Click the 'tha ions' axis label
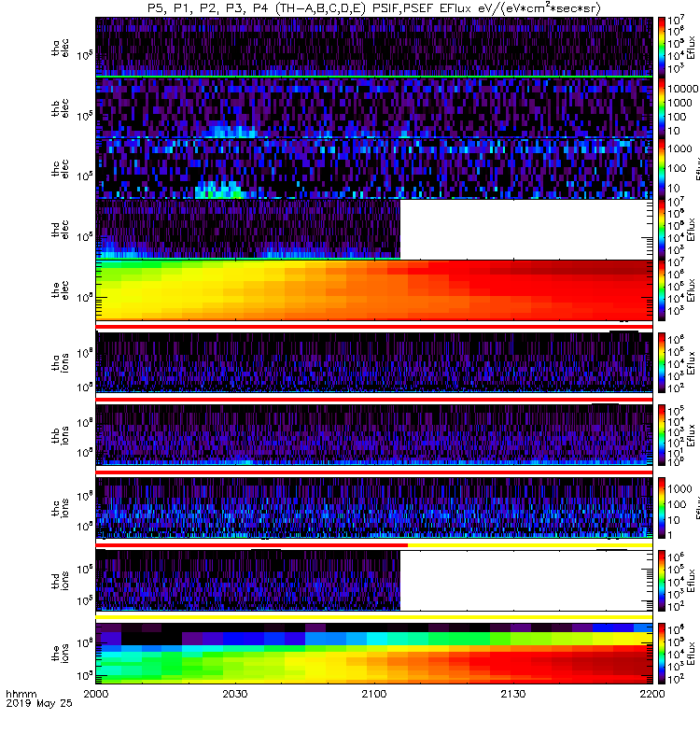 [x=61, y=362]
